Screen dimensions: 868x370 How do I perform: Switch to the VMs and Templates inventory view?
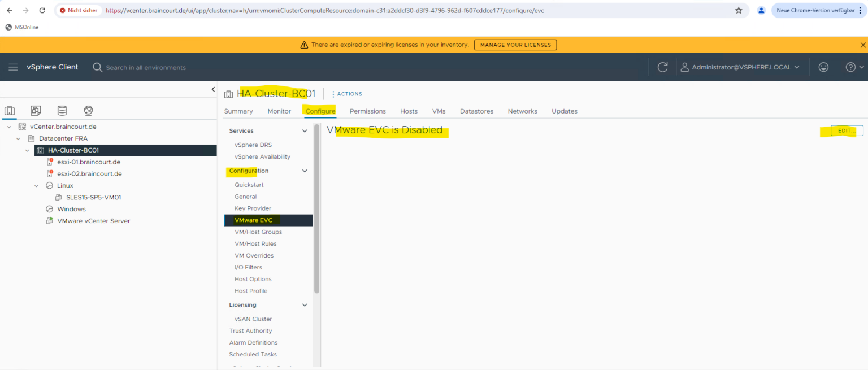tap(35, 110)
